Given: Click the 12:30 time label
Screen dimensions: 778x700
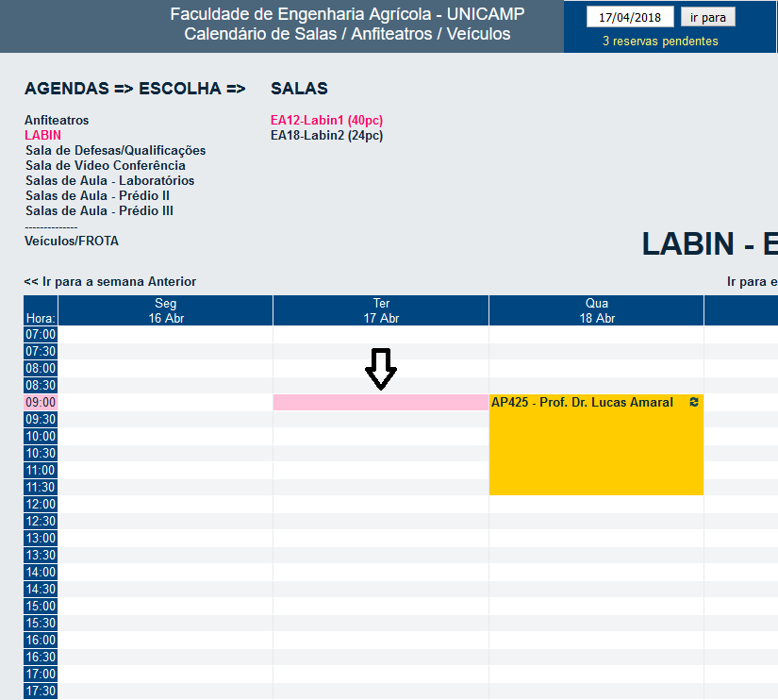Looking at the screenshot, I should [x=41, y=522].
